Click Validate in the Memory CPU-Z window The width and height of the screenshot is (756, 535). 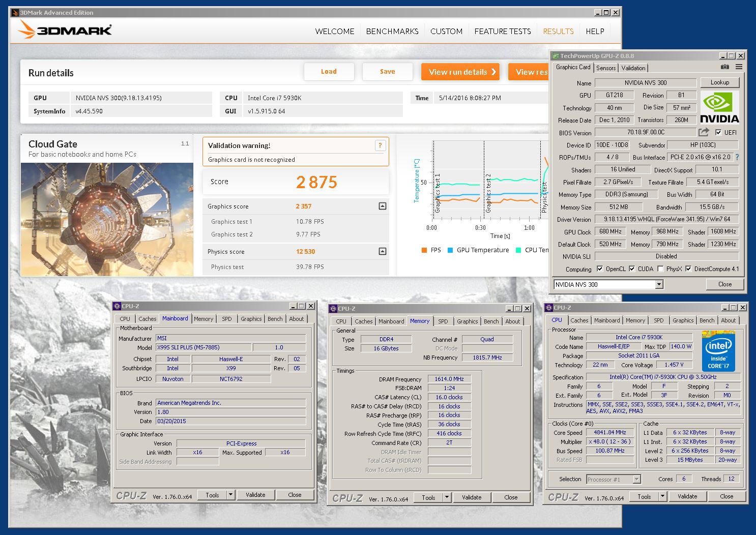pos(472,497)
